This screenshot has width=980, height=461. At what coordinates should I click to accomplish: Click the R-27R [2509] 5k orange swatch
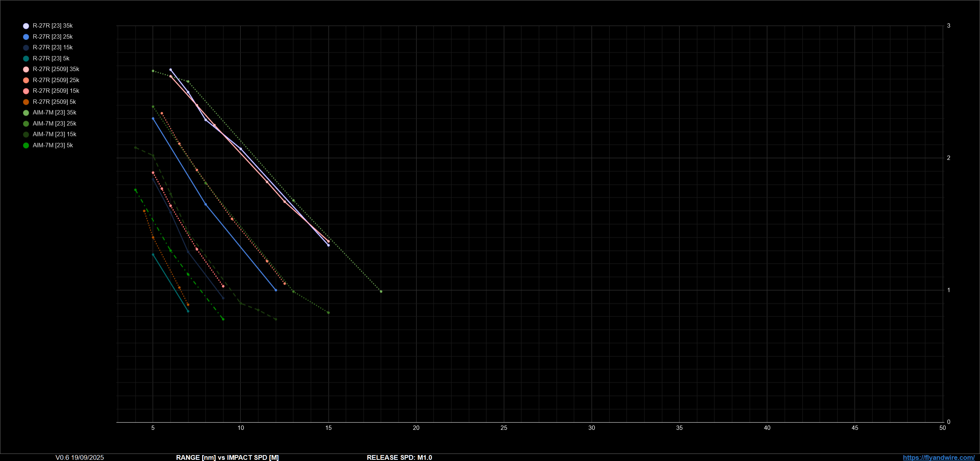(x=26, y=102)
